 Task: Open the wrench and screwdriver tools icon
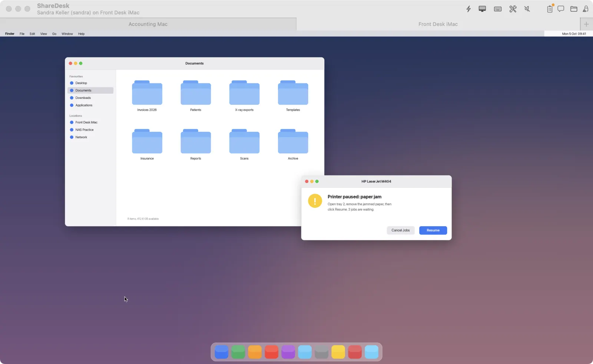coord(513,9)
